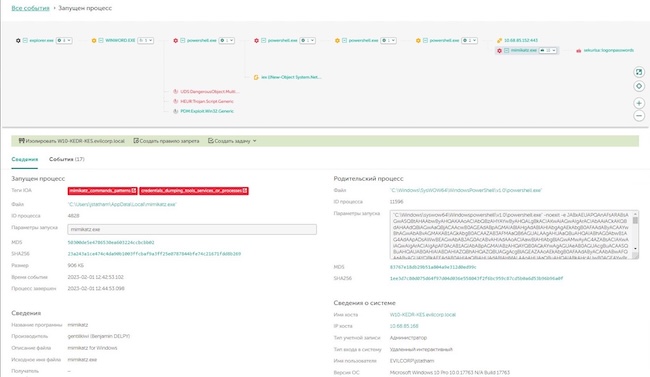Click the detection icon for UDS:DangerousObject.Multi
Image resolution: width=650 pixels, height=377 pixels.
click(x=175, y=92)
